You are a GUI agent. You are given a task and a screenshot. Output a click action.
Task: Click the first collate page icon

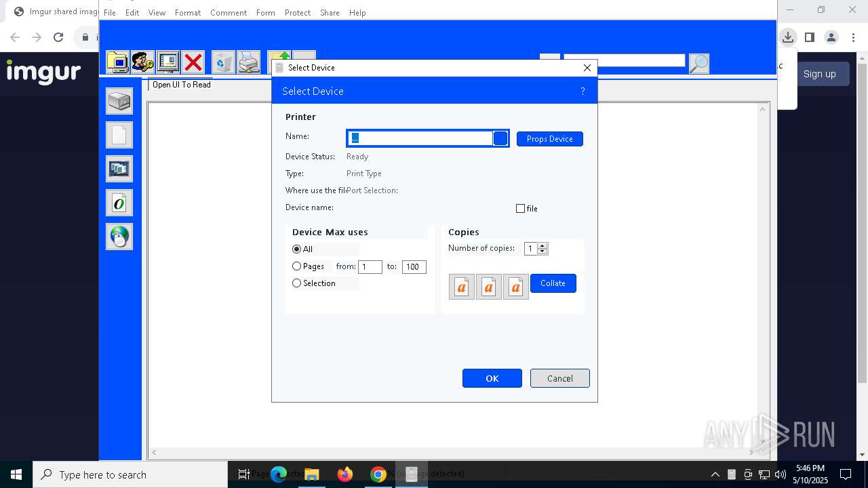[462, 287]
